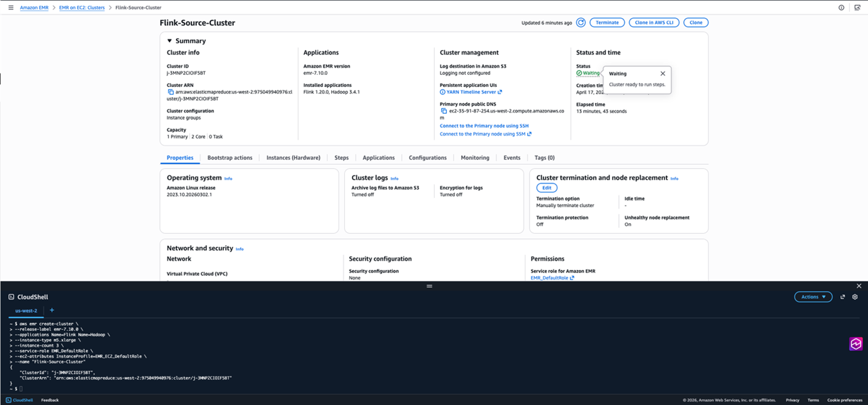Open the info icon in top bar
Image resolution: width=868 pixels, height=405 pixels.
coord(841,8)
